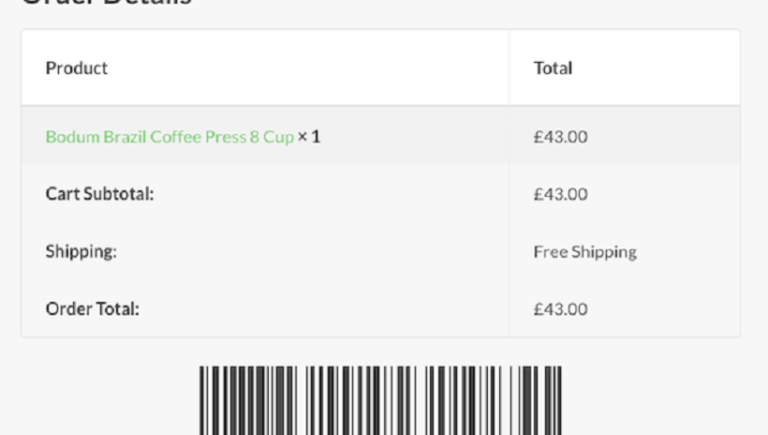The width and height of the screenshot is (768, 435).
Task: Click the Free Shipping text
Action: (x=585, y=252)
